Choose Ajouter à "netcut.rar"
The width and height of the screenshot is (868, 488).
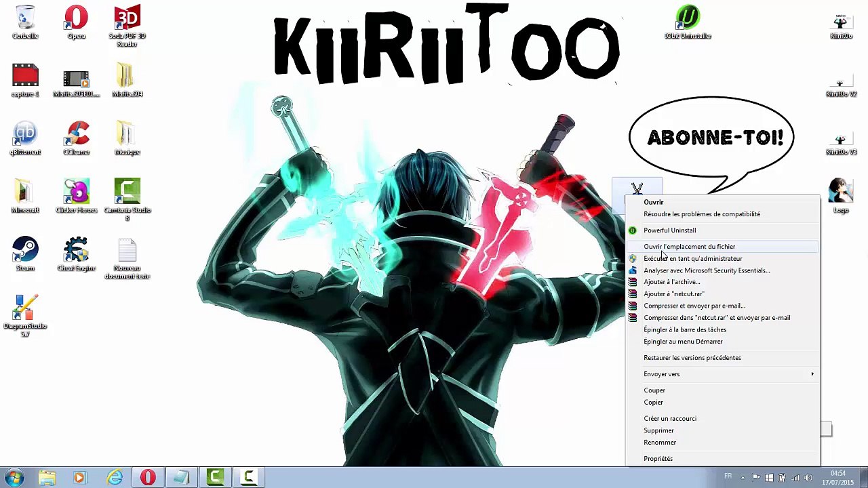[x=722, y=294]
